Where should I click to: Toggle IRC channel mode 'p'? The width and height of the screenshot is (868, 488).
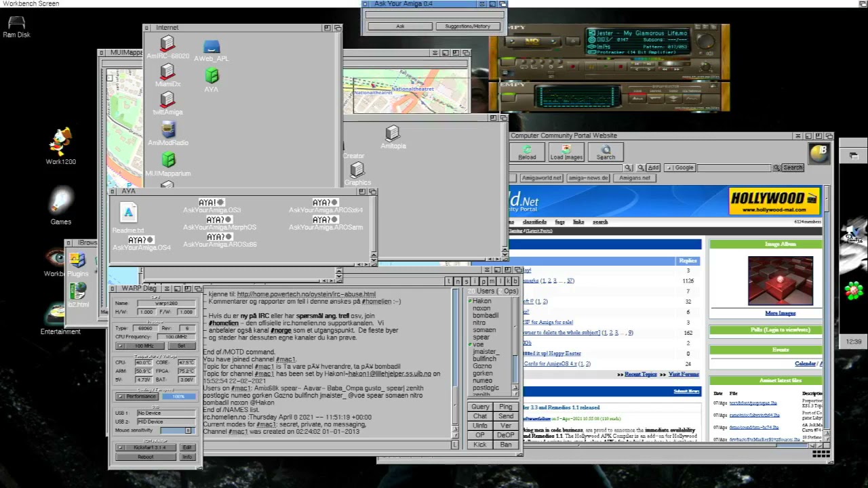(482, 281)
